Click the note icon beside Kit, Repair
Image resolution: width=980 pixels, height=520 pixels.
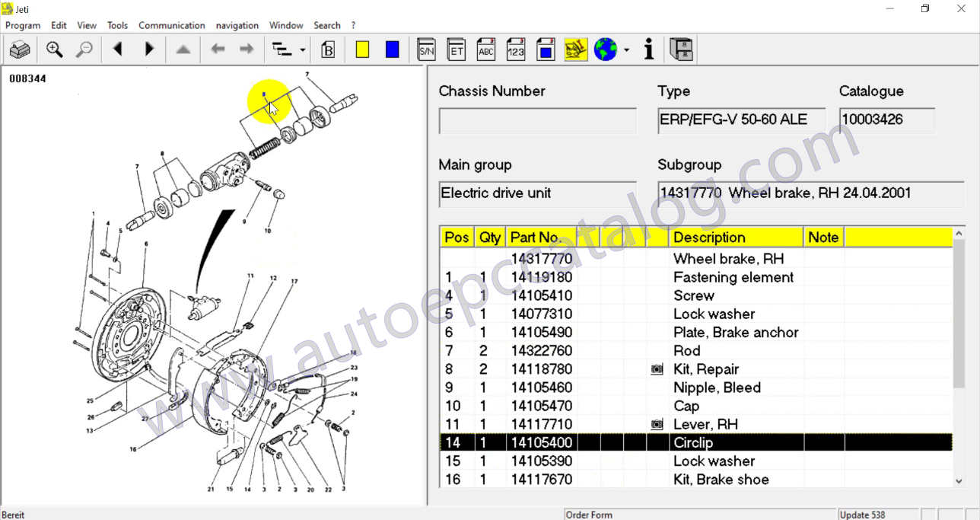[656, 369]
